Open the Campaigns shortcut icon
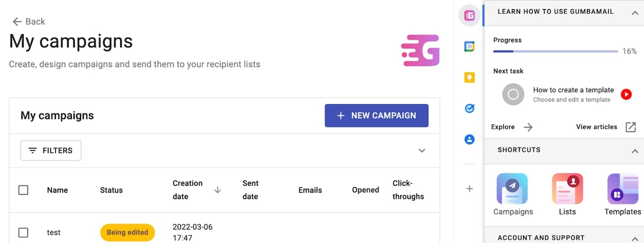 (513, 189)
